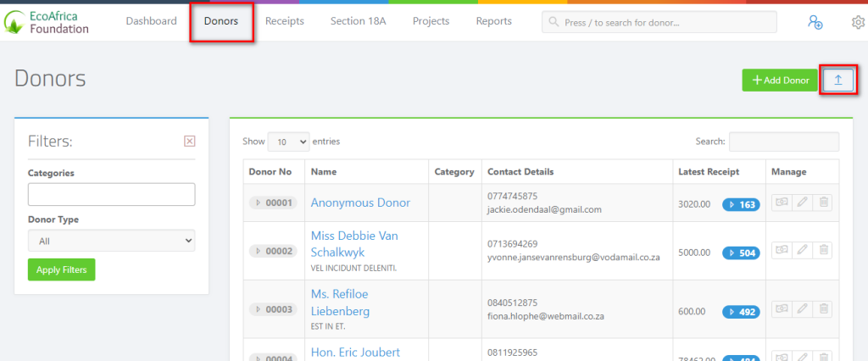Click the amount 3020.00
The image size is (868, 361).
click(x=694, y=204)
